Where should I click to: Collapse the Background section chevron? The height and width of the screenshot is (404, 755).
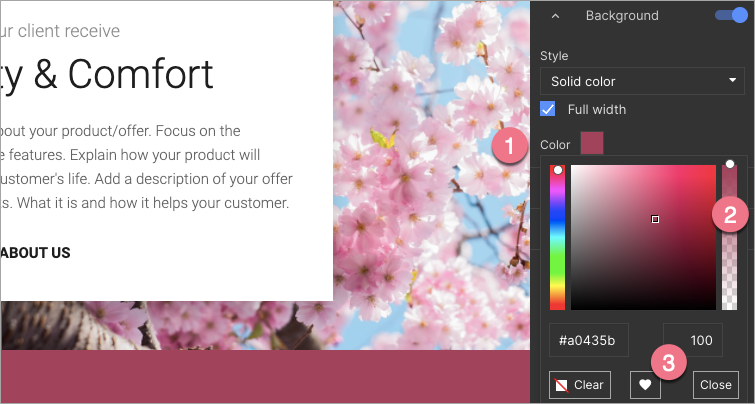click(x=555, y=16)
